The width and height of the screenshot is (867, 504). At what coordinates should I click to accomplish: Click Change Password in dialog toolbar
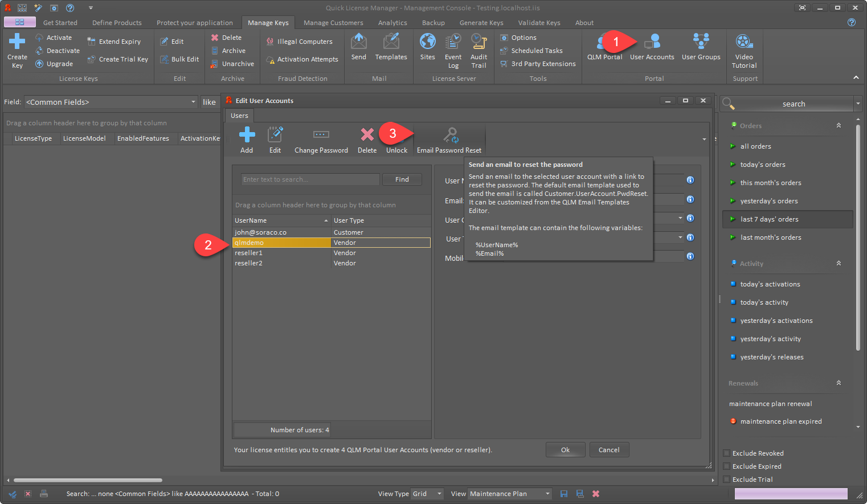click(321, 140)
